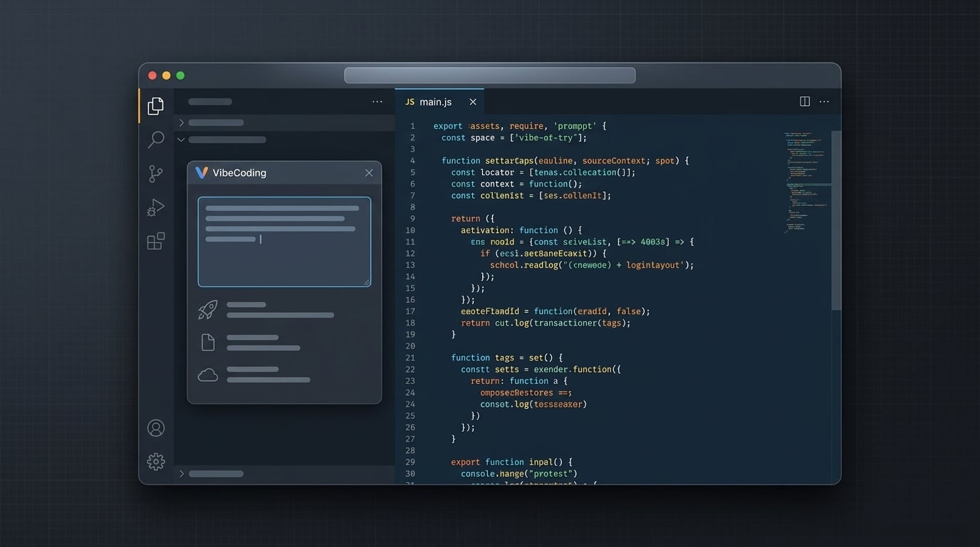The height and width of the screenshot is (547, 980).
Task: Open the editor more actions ellipsis
Action: pos(824,102)
